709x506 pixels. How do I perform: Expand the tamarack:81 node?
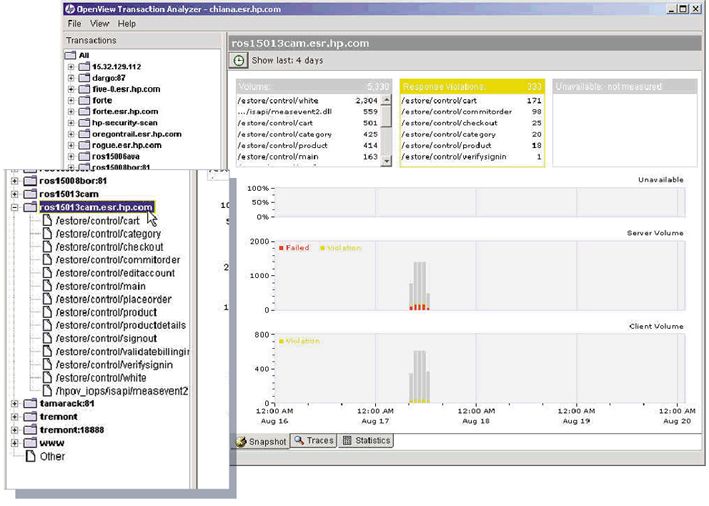15,403
